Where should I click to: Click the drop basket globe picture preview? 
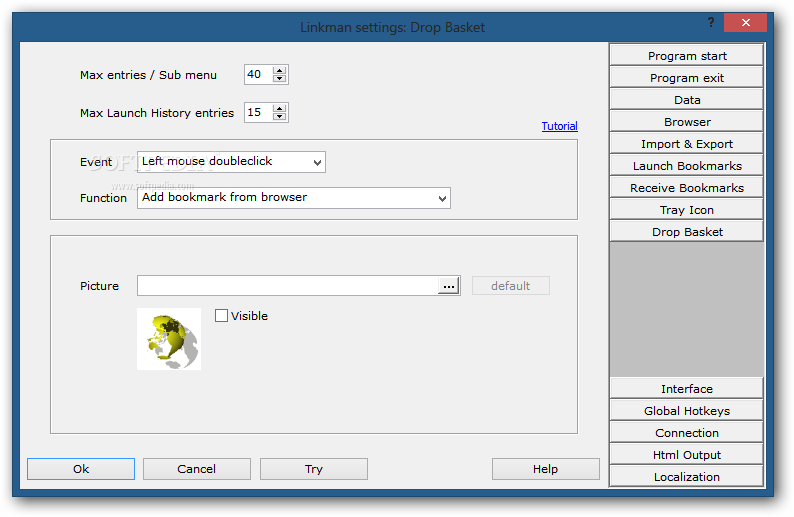pos(169,339)
